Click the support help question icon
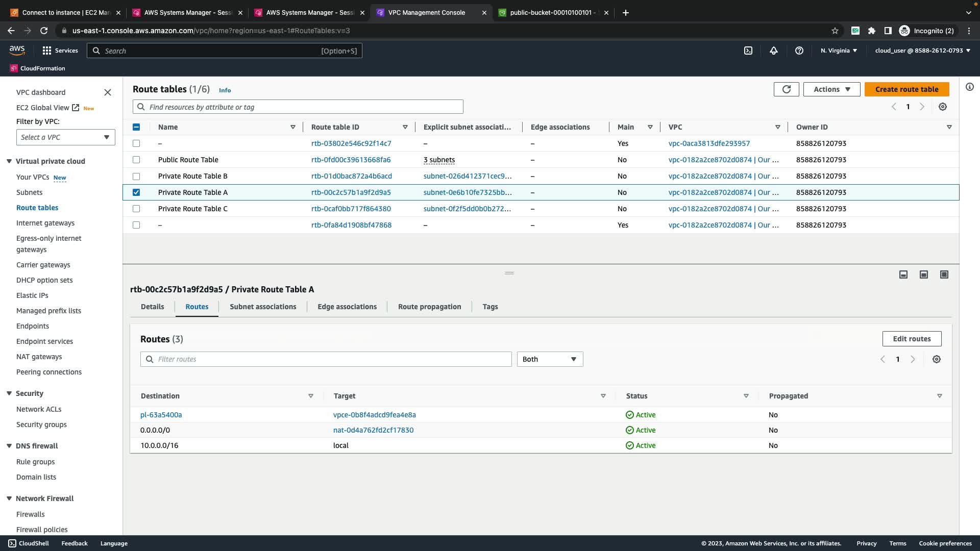The width and height of the screenshot is (980, 551). pos(799,51)
